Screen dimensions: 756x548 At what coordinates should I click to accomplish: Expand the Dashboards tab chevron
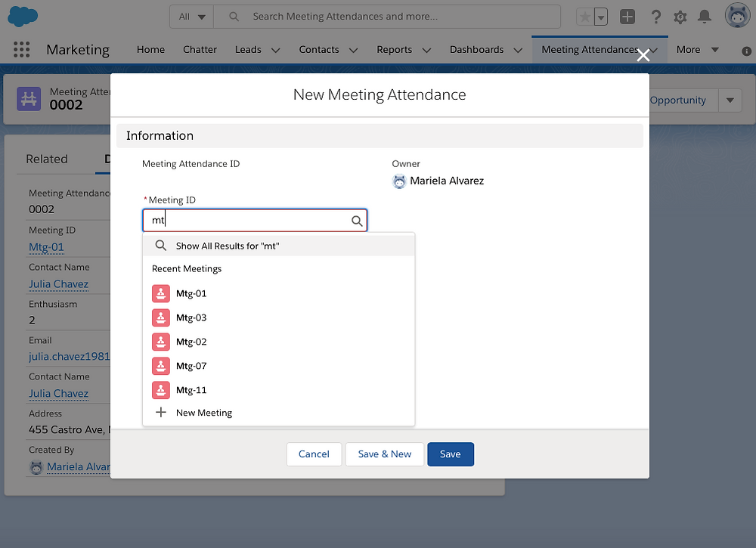click(x=519, y=50)
